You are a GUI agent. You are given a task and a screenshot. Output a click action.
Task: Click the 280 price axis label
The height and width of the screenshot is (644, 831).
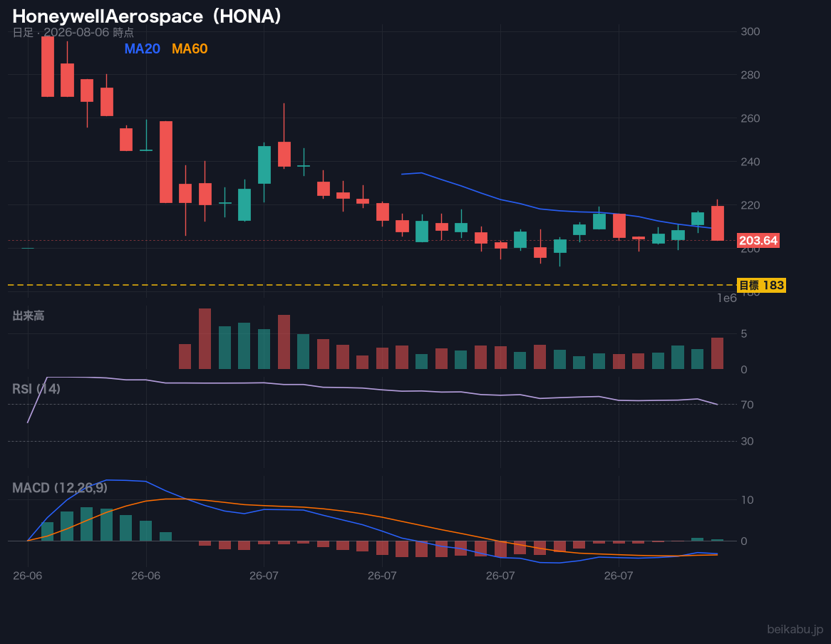750,75
